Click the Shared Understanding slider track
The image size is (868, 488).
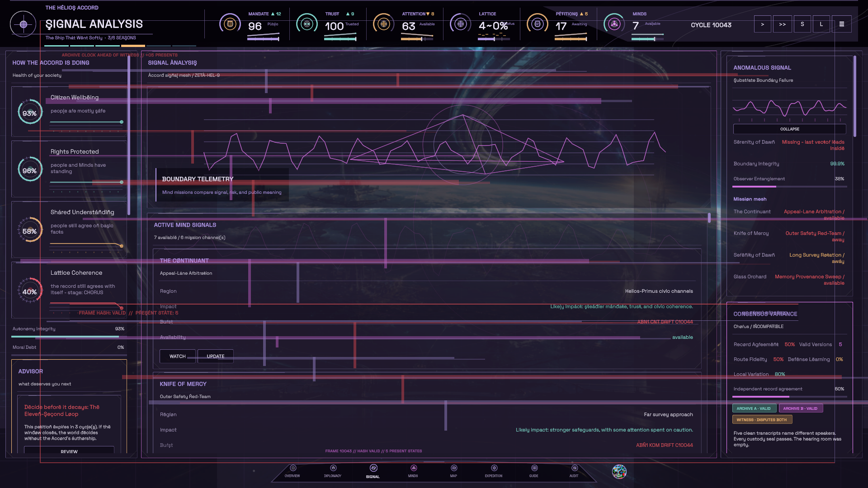point(86,245)
